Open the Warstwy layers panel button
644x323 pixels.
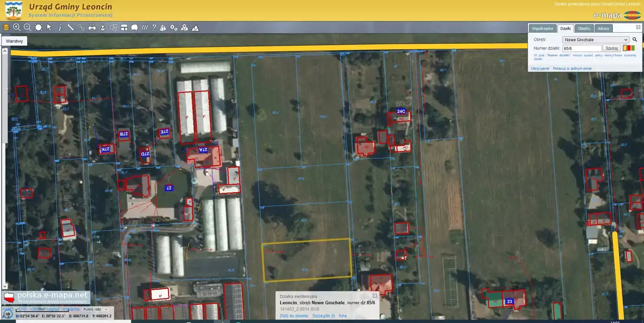(x=15, y=41)
